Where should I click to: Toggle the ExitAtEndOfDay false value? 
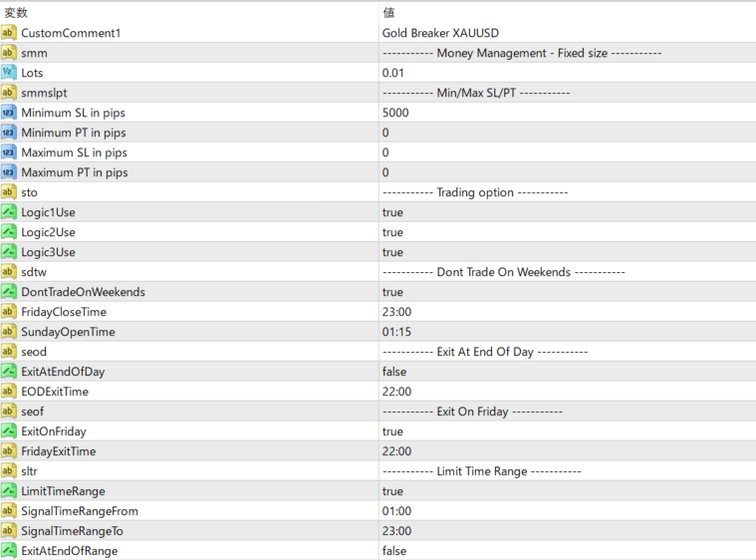394,372
